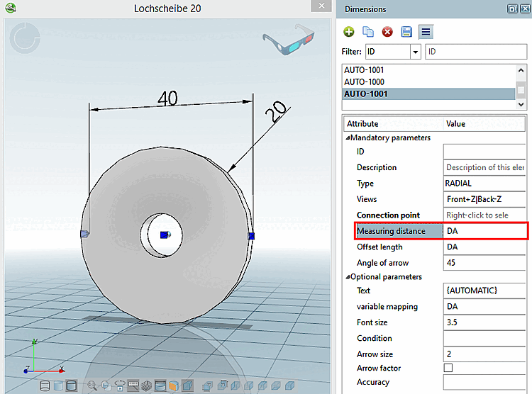Toggle the Arrow factor checkbox

click(x=448, y=368)
